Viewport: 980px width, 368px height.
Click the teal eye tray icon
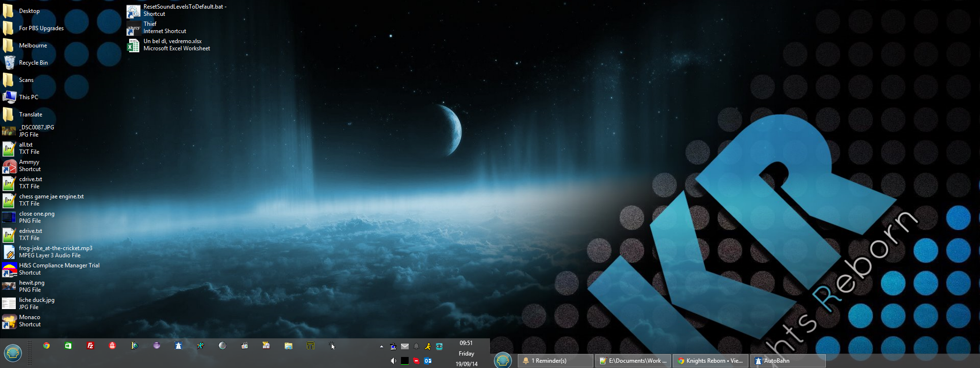click(439, 346)
